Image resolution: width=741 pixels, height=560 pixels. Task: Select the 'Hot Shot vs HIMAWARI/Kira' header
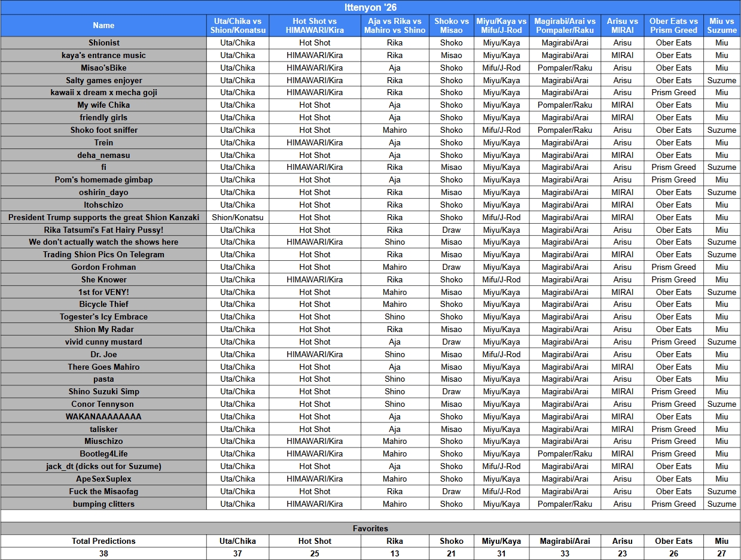pos(315,25)
